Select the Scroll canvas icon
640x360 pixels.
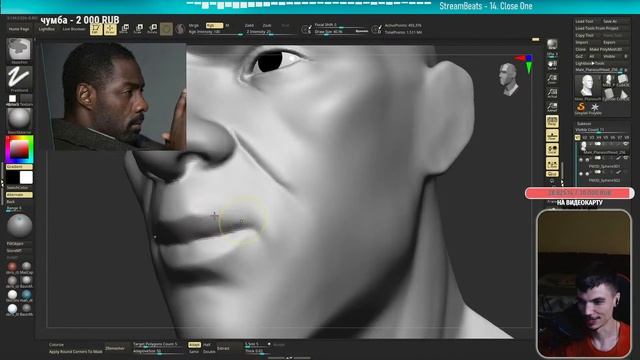552,65
